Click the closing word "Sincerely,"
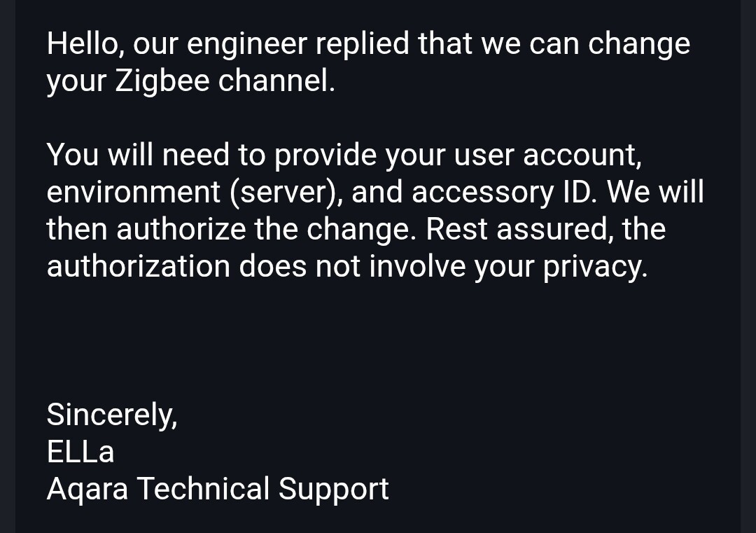This screenshot has width=756, height=533. (112, 415)
